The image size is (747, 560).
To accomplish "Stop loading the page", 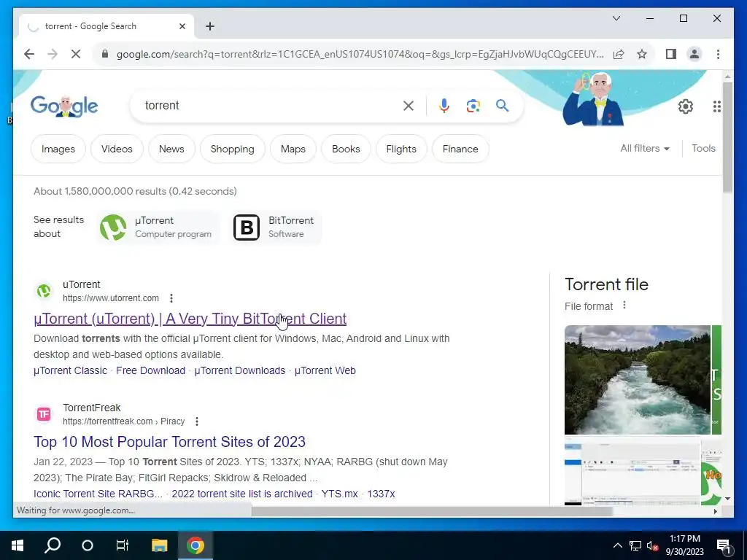I will click(x=76, y=54).
